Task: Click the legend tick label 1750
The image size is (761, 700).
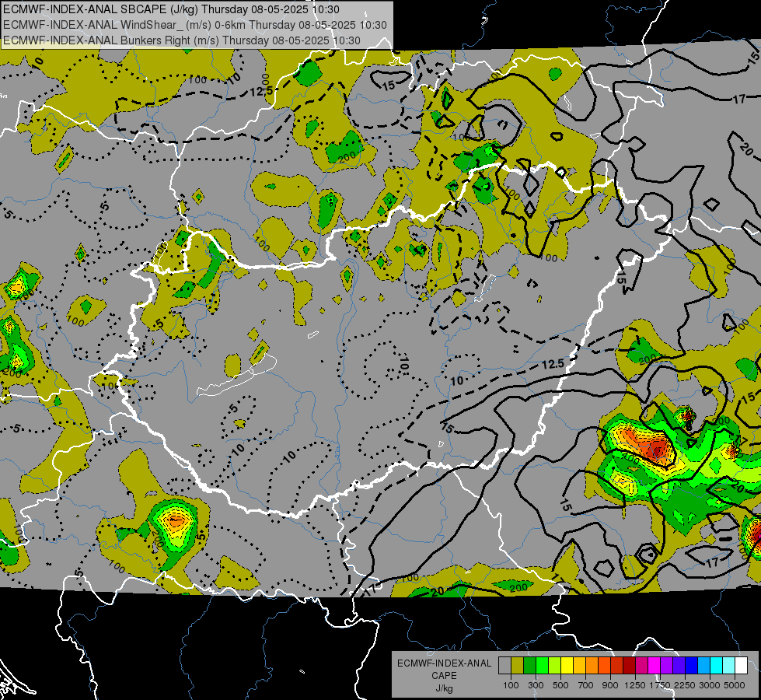Action: 660,685
